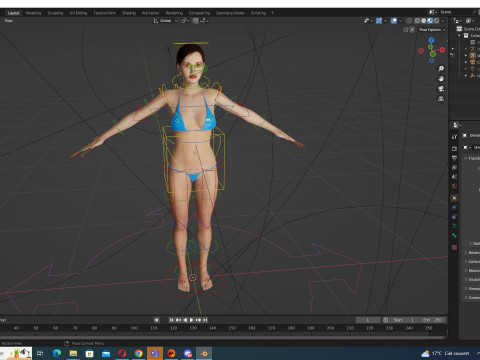Switch to the UV Editing workspace
Image resolution: width=480 pixels, height=360 pixels.
78,13
